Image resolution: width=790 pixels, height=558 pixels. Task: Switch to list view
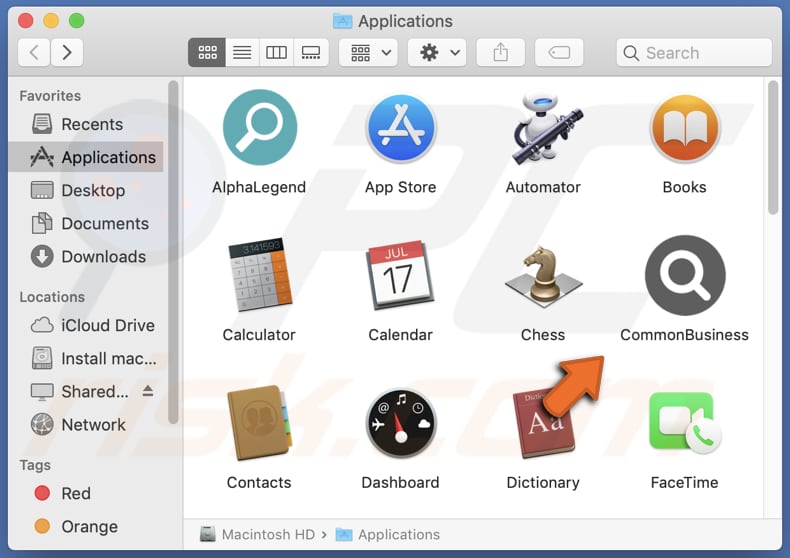[x=242, y=52]
